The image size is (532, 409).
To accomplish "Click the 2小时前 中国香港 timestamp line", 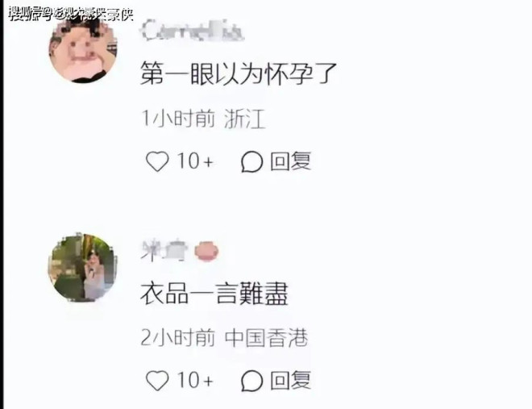I will pos(224,338).
